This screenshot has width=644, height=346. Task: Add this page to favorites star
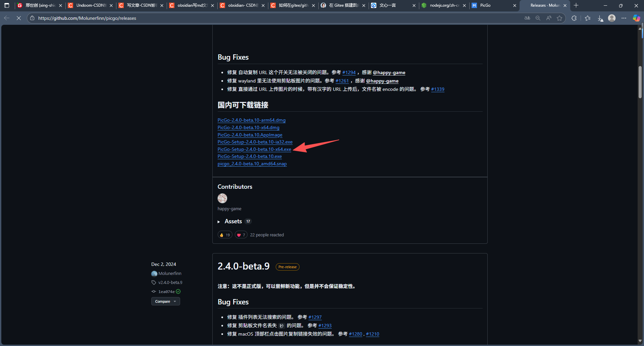559,18
